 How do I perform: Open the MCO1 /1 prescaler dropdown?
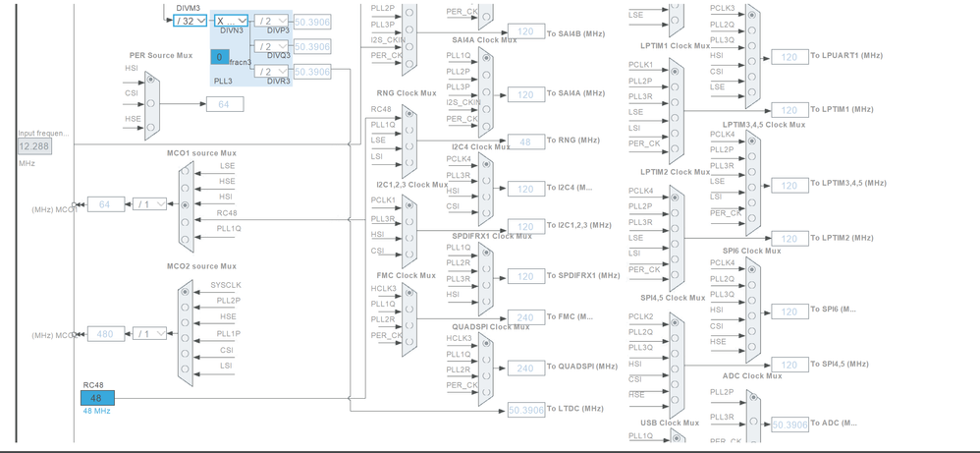pos(150,204)
